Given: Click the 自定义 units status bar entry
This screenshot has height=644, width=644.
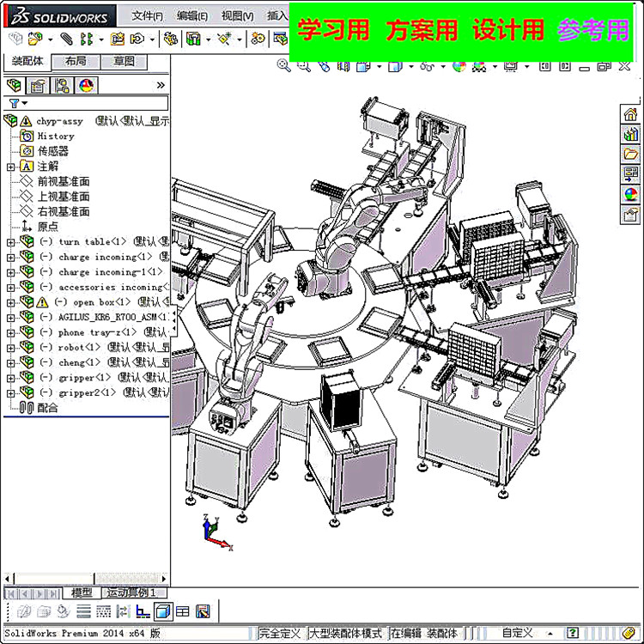Looking at the screenshot, I should [x=517, y=633].
